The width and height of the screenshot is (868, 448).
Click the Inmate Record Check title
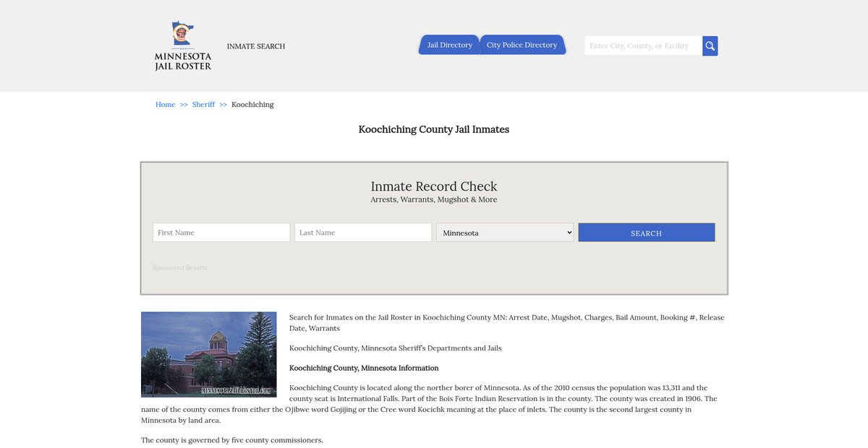[434, 186]
